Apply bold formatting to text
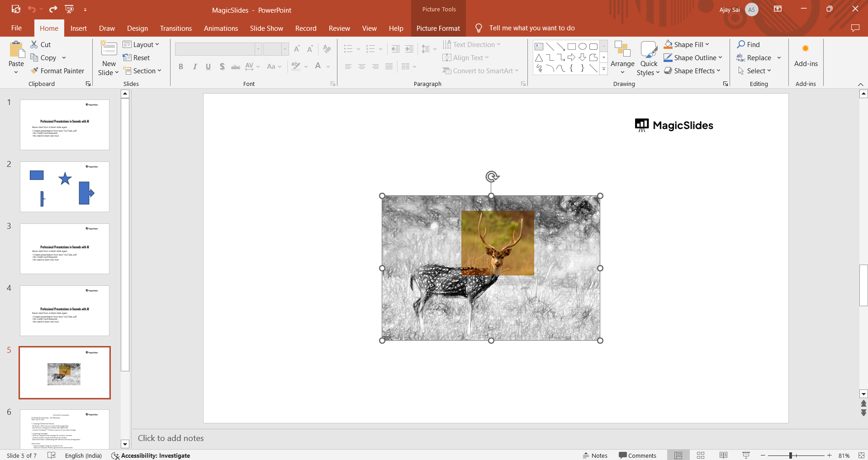 (180, 66)
